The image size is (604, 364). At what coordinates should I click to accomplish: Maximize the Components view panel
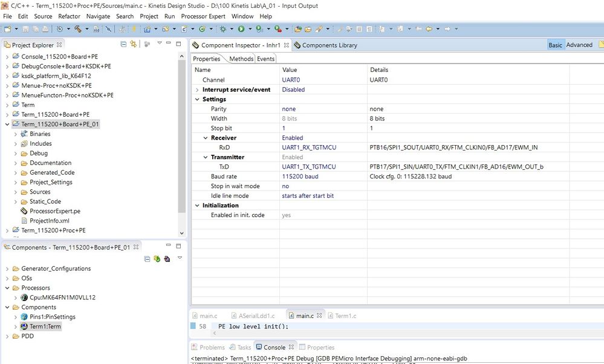coord(178,245)
